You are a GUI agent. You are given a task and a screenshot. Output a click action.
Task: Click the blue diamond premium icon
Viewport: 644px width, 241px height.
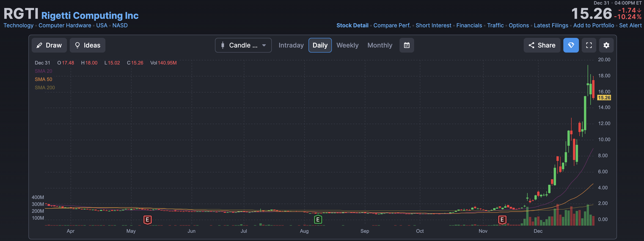(571, 45)
